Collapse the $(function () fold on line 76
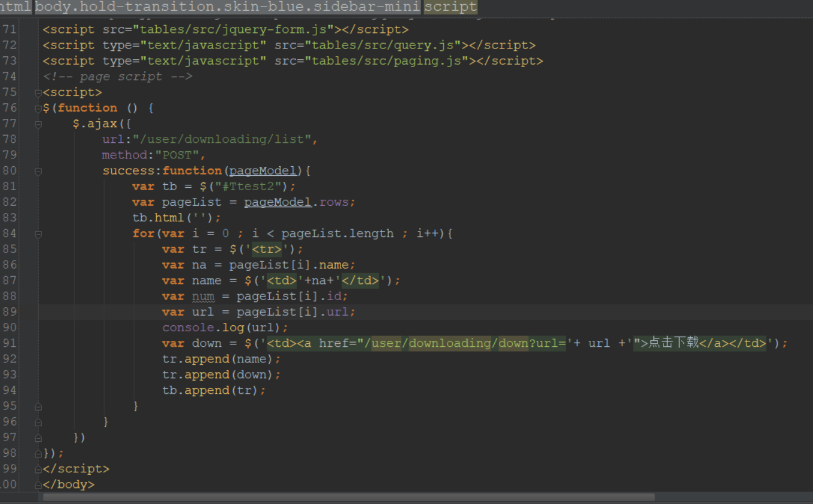The width and height of the screenshot is (813, 504). (x=38, y=108)
